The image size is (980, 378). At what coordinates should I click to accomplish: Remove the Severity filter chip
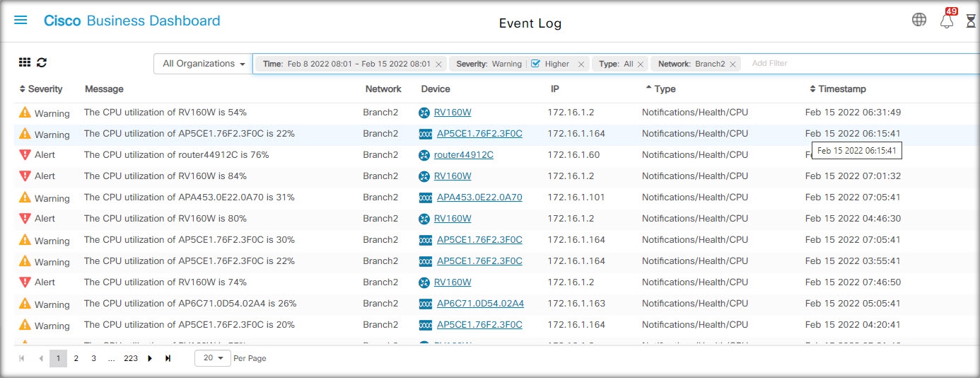[581, 64]
